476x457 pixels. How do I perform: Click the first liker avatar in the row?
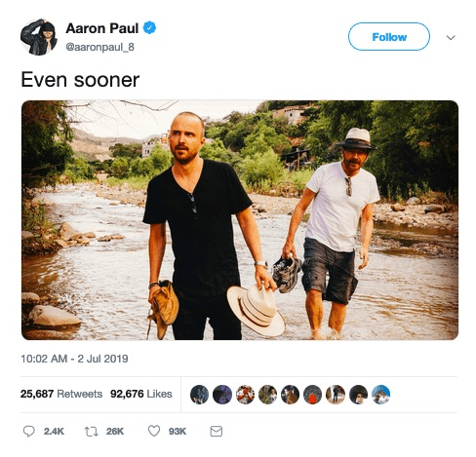tap(199, 395)
